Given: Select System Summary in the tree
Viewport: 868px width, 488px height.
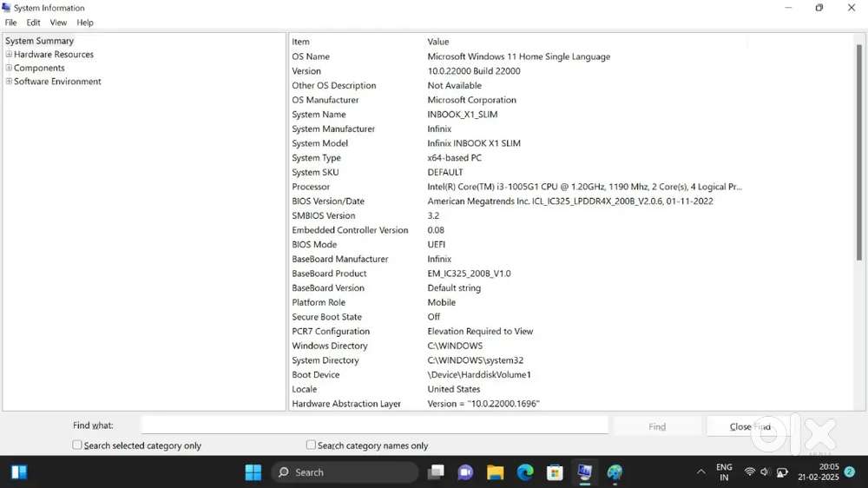Looking at the screenshot, I should tap(40, 41).
